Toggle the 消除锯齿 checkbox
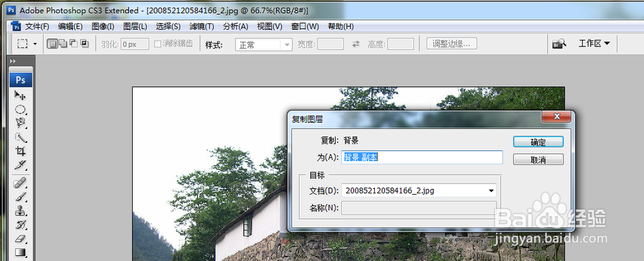Screen dimensions: 644x261 pyautogui.click(x=157, y=44)
